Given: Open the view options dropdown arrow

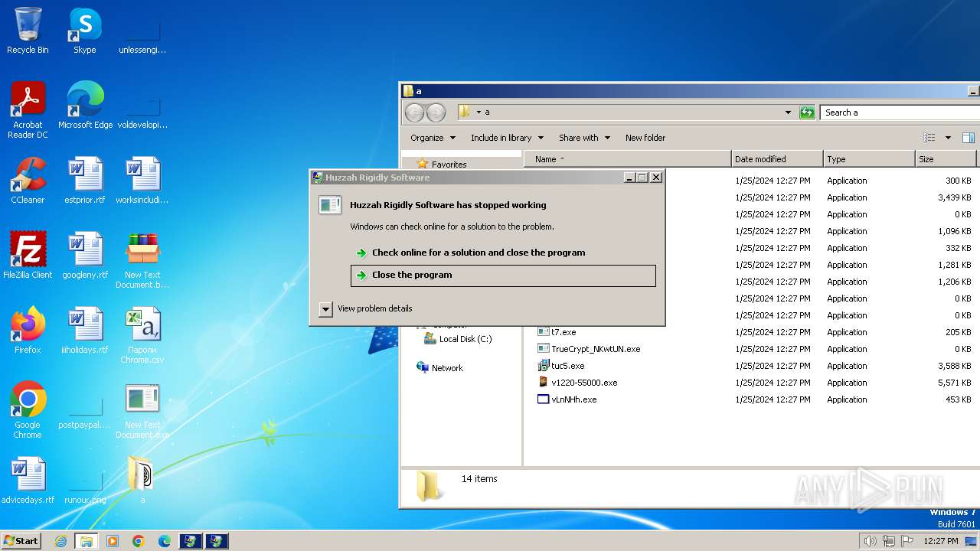Looking at the screenshot, I should point(948,138).
